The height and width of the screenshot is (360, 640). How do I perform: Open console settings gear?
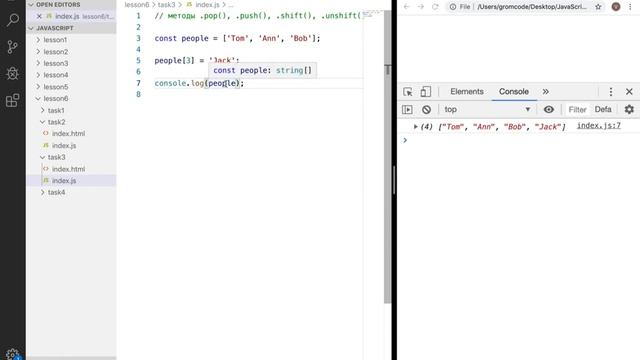[x=629, y=109]
